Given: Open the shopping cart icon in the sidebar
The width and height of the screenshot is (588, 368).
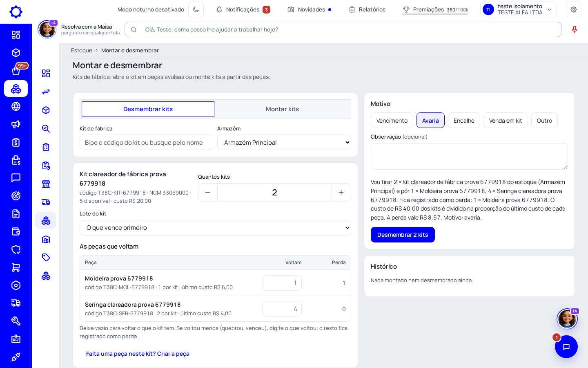Looking at the screenshot, I should pos(16,267).
